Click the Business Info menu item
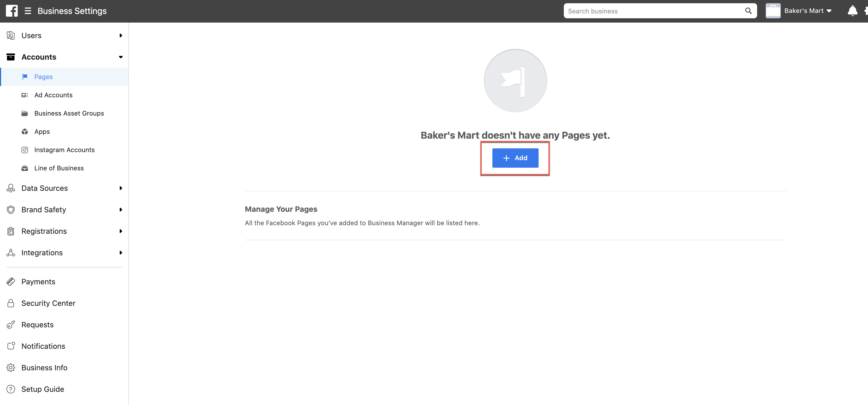 pyautogui.click(x=44, y=367)
